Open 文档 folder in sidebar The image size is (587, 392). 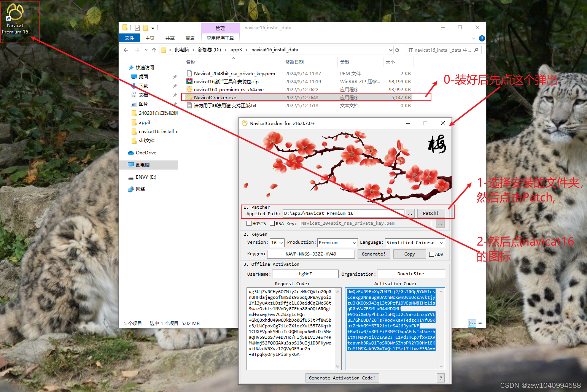click(x=143, y=95)
